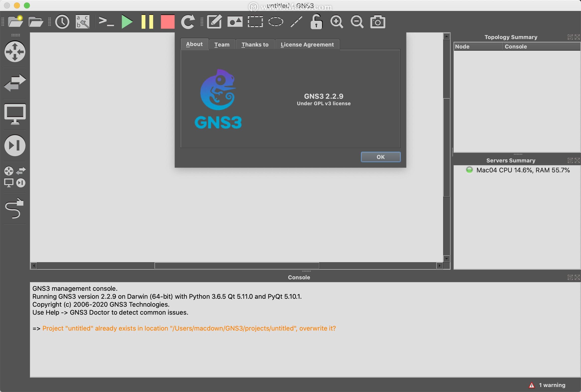581x392 pixels.
Task: Click the 'Under GPL v3 license' text
Action: pyautogui.click(x=324, y=103)
